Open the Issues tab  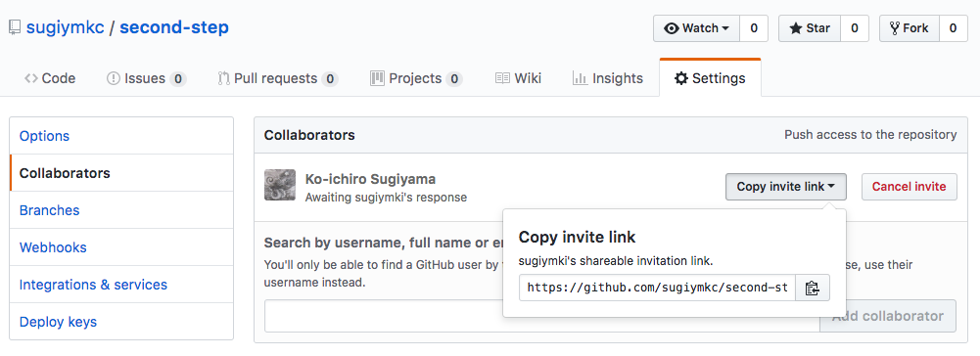[146, 78]
